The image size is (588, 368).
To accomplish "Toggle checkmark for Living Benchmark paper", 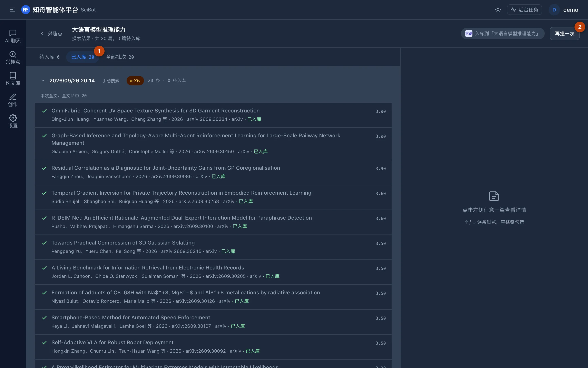I will (44, 268).
